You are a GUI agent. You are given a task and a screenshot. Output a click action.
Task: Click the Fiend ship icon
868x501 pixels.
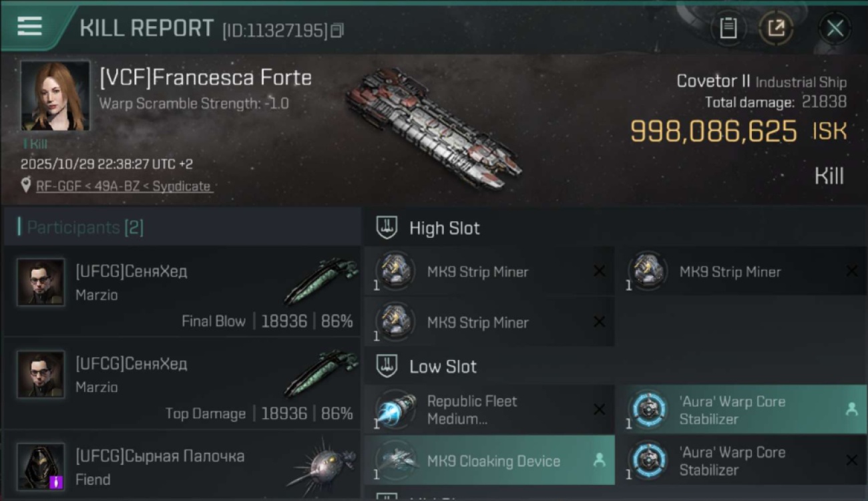pyautogui.click(x=322, y=466)
